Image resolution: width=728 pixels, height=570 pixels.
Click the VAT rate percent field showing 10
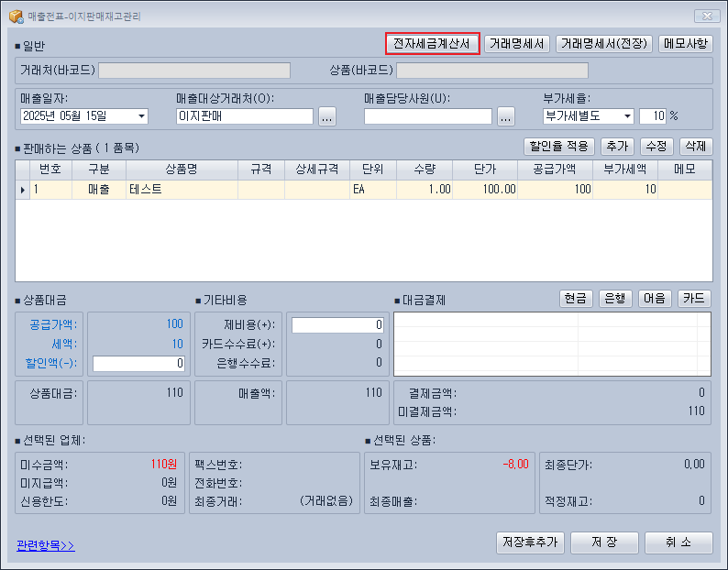click(x=653, y=116)
